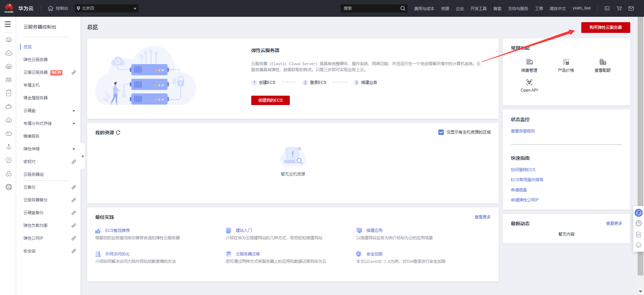This screenshot has width=644, height=295.
Task: Open the yeats_liao account menu
Action: click(581, 8)
